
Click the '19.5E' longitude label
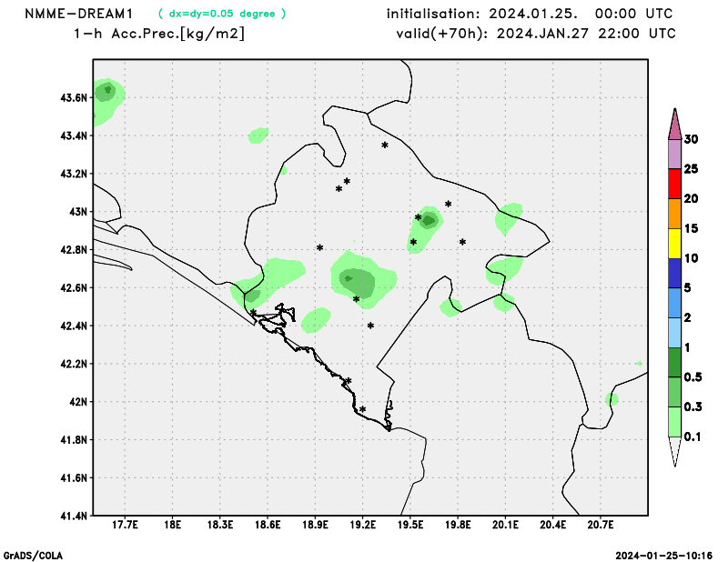(410, 525)
